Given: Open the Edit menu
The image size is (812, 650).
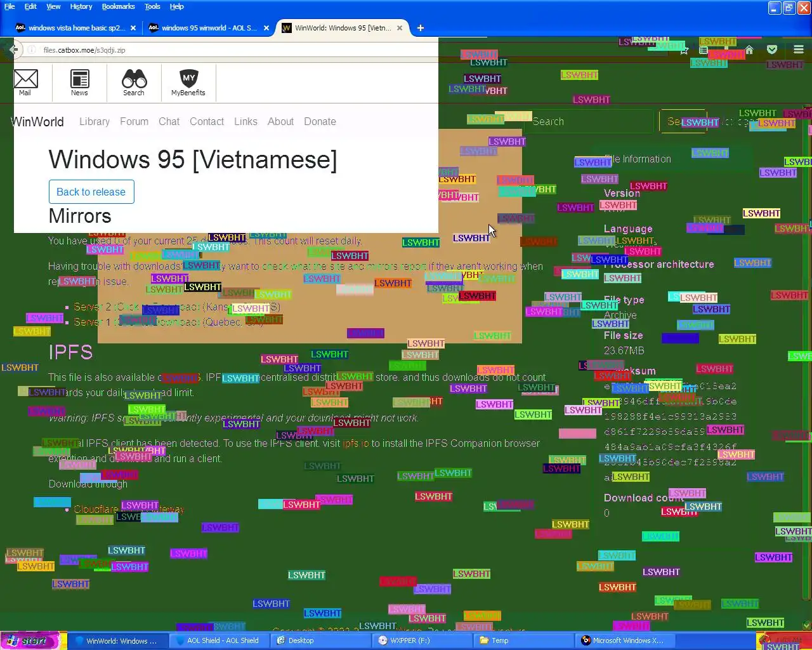Looking at the screenshot, I should click(x=30, y=6).
